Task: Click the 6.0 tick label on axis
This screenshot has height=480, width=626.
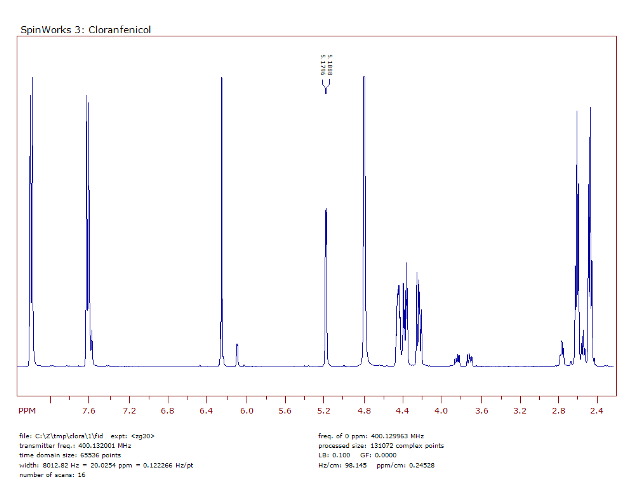Action: click(x=246, y=411)
